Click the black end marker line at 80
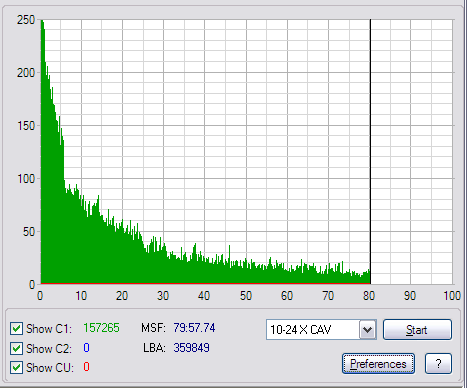This screenshot has height=388, width=467. click(x=370, y=152)
